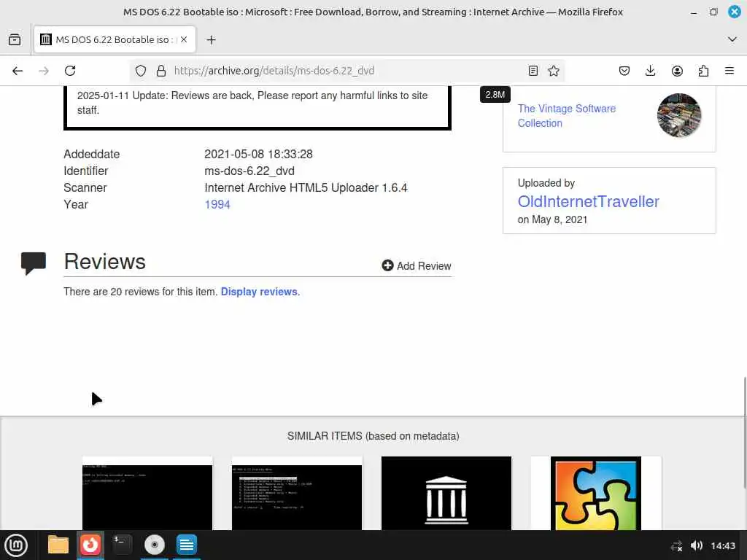Click the page vertical scrollbar thumb
The width and height of the screenshot is (747, 560).
click(744, 432)
